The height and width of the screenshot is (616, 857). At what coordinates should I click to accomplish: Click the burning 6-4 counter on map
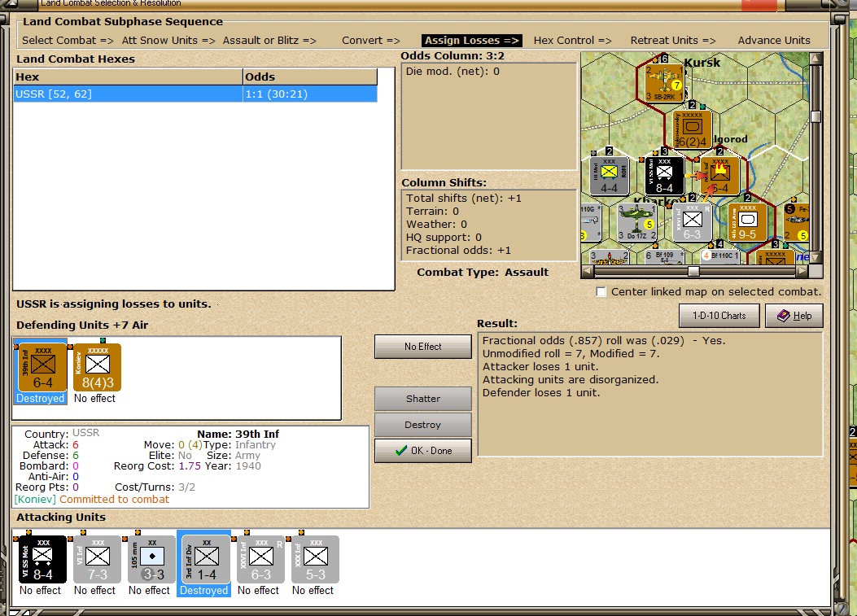coord(719,176)
